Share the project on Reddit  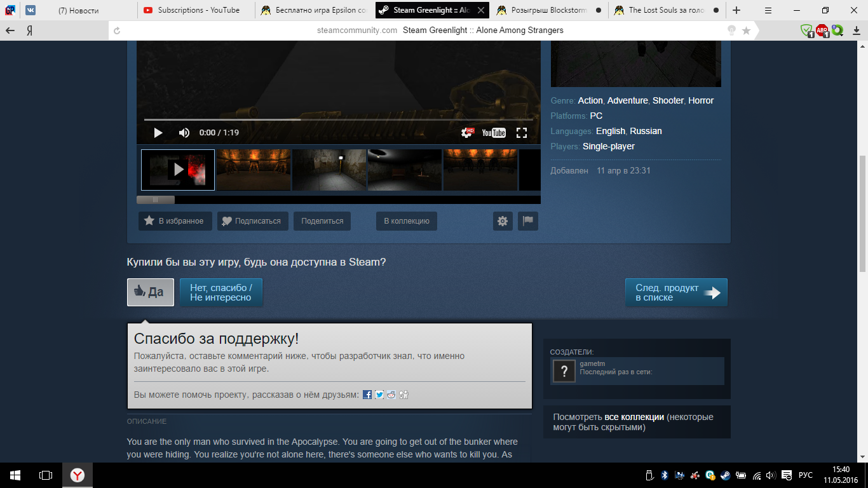pyautogui.click(x=391, y=395)
